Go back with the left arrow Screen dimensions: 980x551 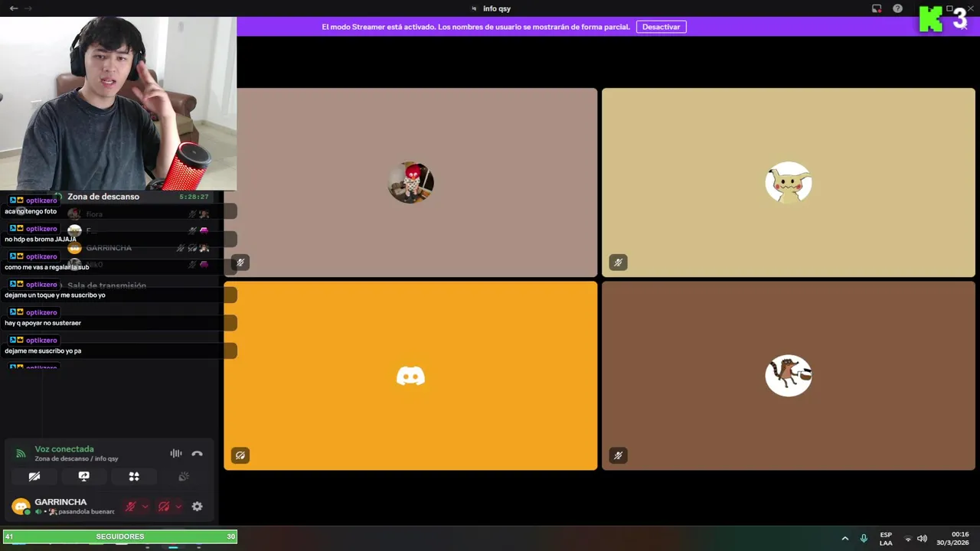(14, 8)
